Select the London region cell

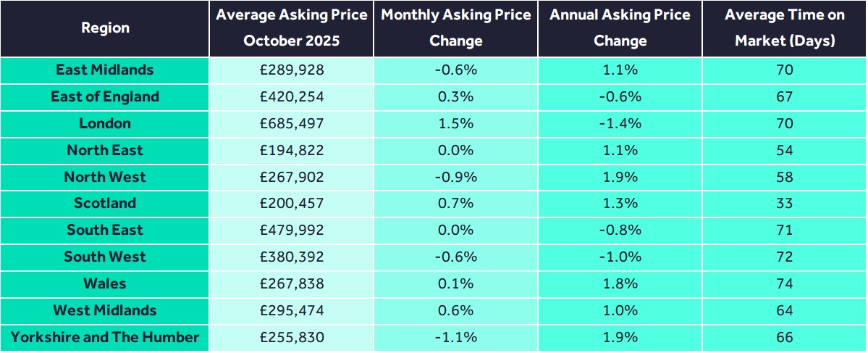[105, 124]
